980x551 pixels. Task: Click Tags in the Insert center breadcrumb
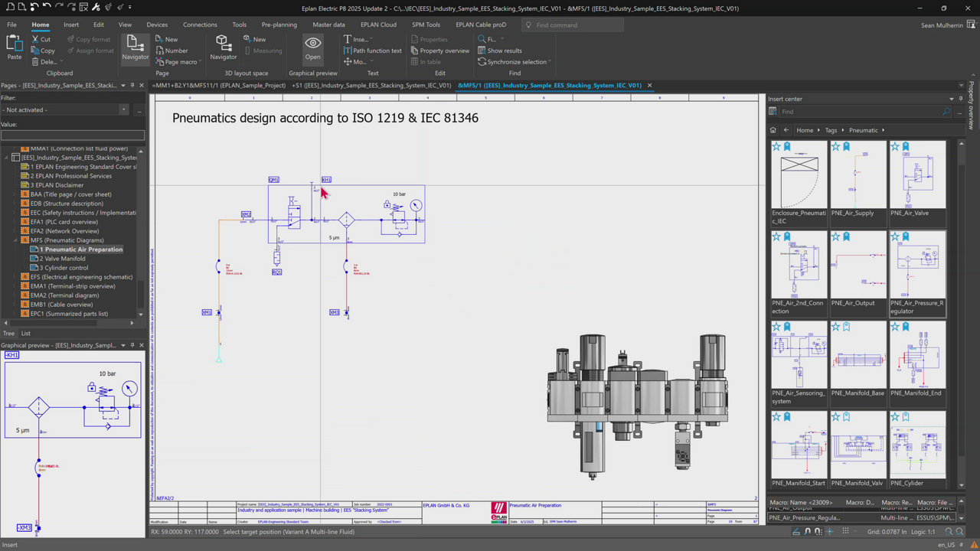coord(831,130)
